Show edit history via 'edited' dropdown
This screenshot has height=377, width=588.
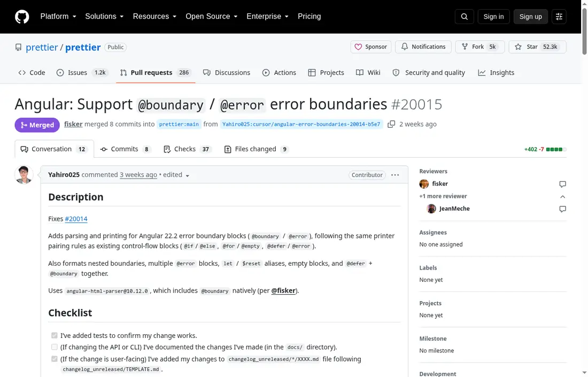(176, 175)
